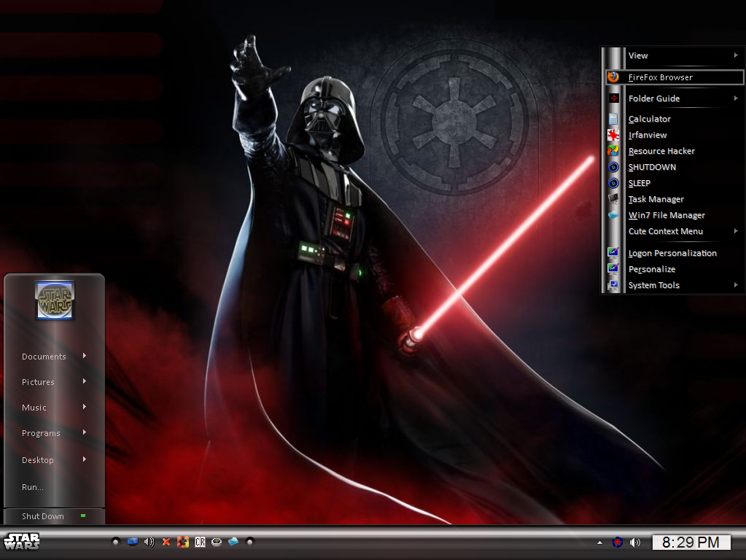Select SHUTDOWN from the context menu

[652, 167]
